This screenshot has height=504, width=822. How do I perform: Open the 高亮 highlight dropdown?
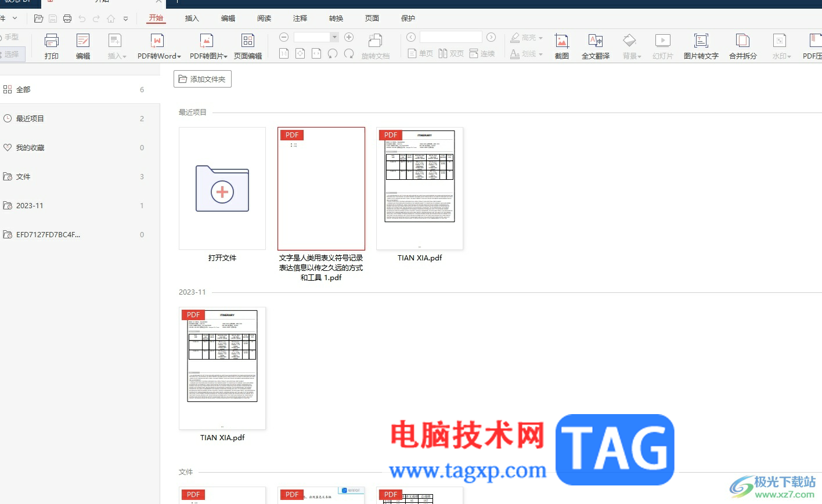coord(526,38)
